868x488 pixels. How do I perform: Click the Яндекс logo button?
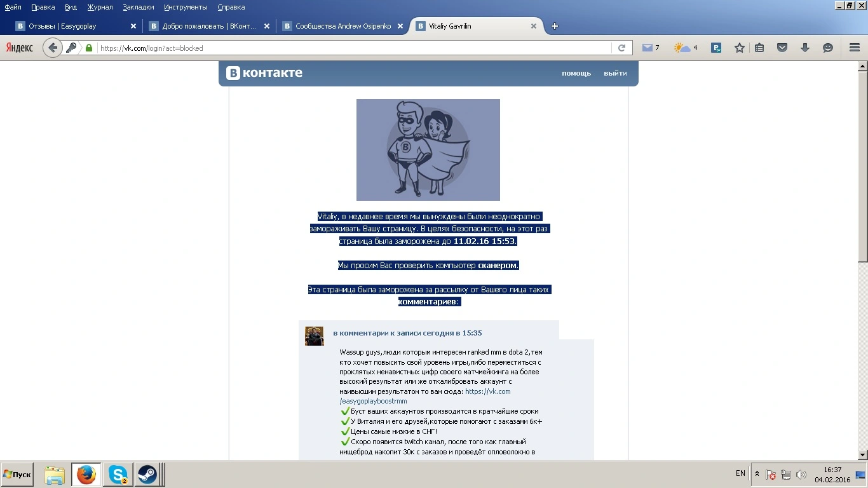click(x=20, y=48)
